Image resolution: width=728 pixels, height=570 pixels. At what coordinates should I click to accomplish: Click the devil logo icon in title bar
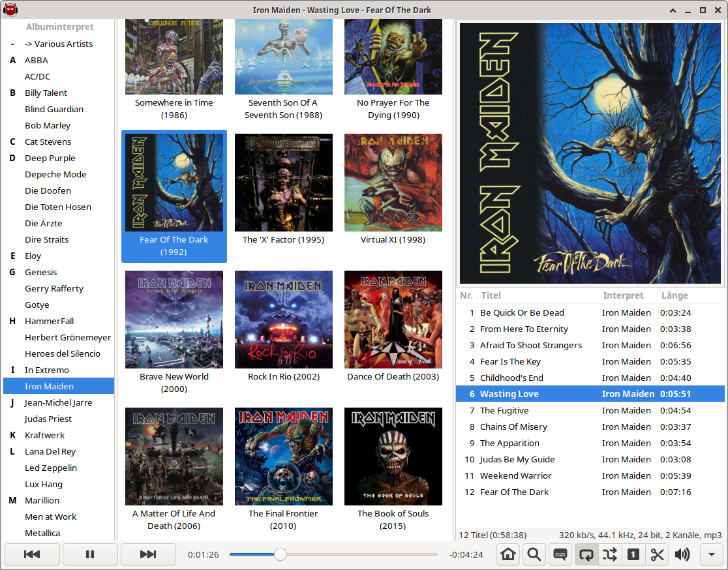(10, 10)
